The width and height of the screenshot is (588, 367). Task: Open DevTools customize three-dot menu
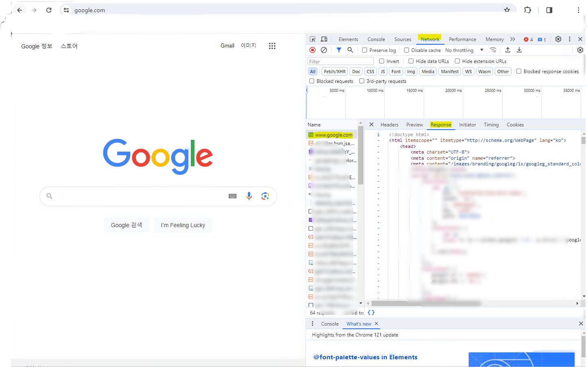point(570,39)
